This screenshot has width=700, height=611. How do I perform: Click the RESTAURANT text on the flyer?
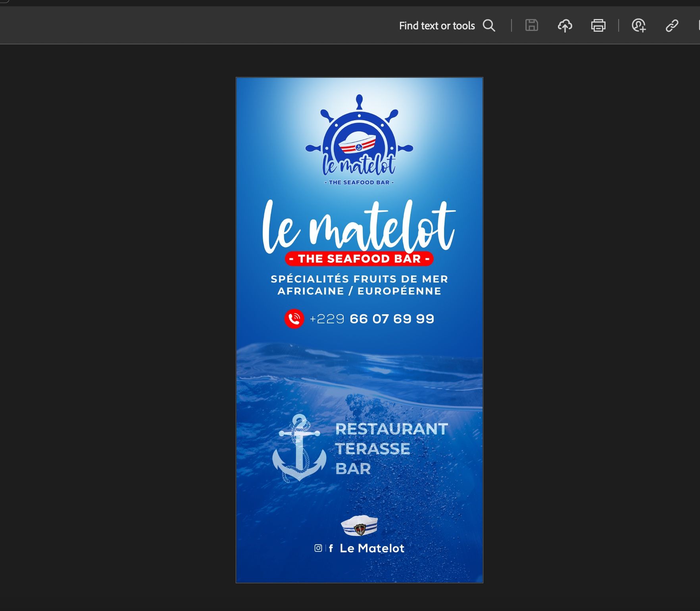tap(392, 429)
